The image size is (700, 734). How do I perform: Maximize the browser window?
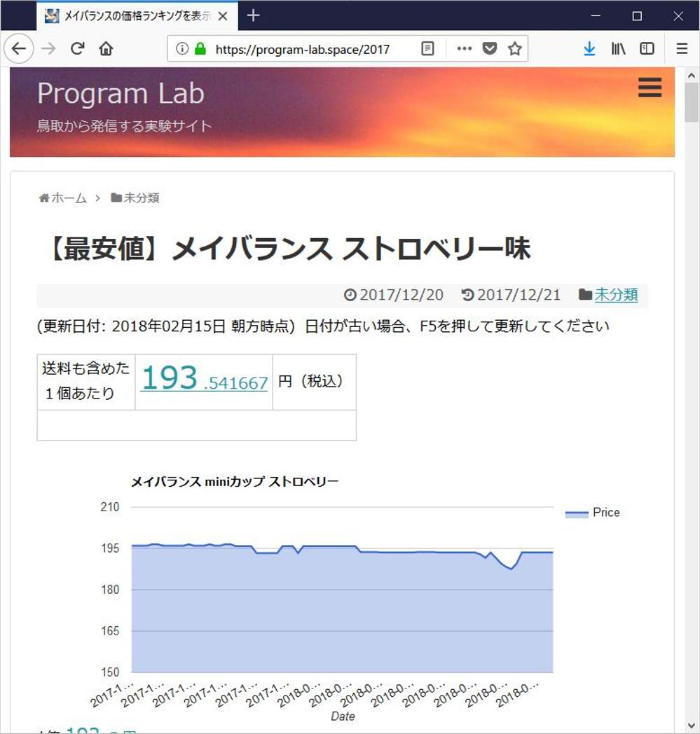coord(637,16)
